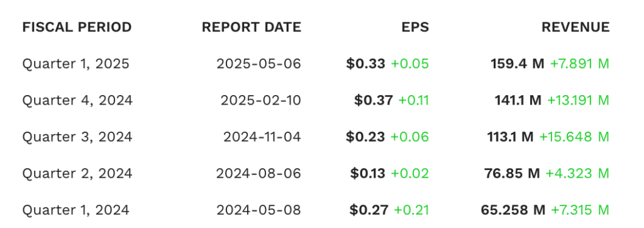Screen dimensions: 644x228
Task: Click report date 2024-11-04
Action: [x=262, y=137]
